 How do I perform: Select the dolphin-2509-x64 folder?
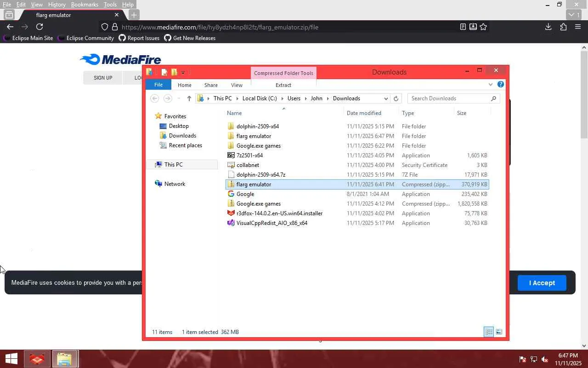357,126
